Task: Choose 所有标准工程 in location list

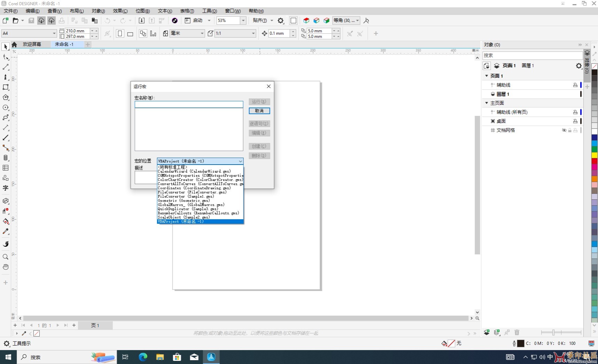Action: [x=200, y=167]
